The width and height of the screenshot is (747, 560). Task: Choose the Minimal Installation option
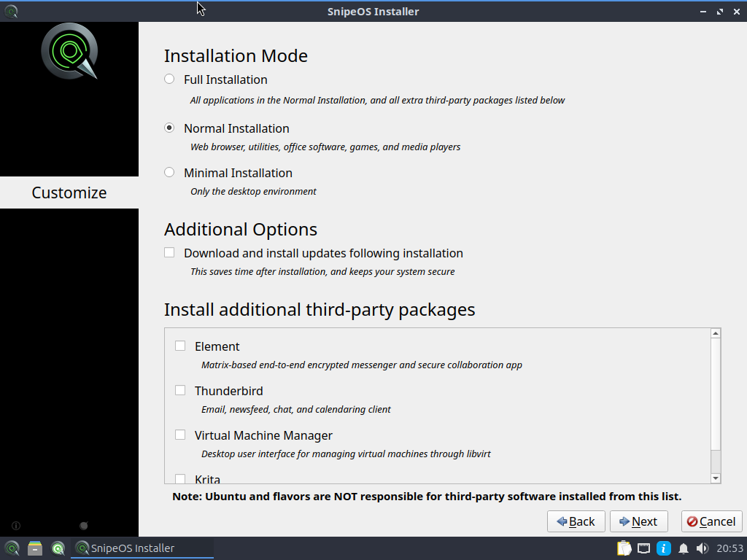(169, 172)
